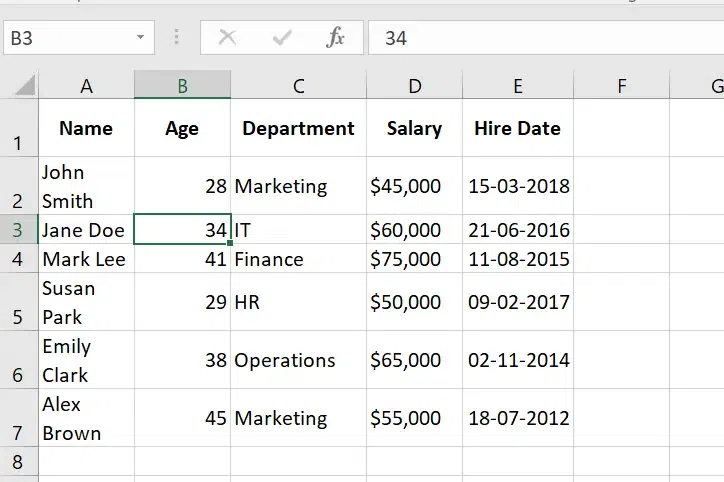This screenshot has width=724, height=482.
Task: Select the Susan Park cell
Action: (x=86, y=302)
